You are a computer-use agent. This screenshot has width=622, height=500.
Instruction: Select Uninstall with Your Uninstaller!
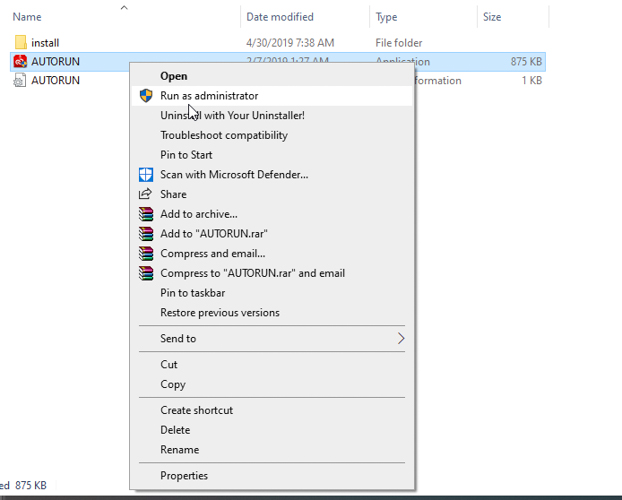click(232, 115)
